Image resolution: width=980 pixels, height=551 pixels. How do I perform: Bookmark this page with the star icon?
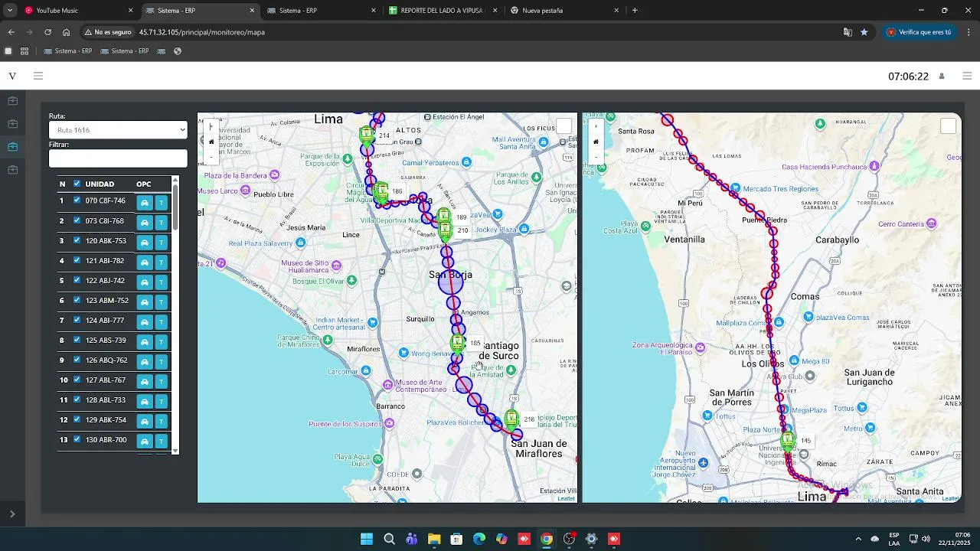pyautogui.click(x=864, y=32)
